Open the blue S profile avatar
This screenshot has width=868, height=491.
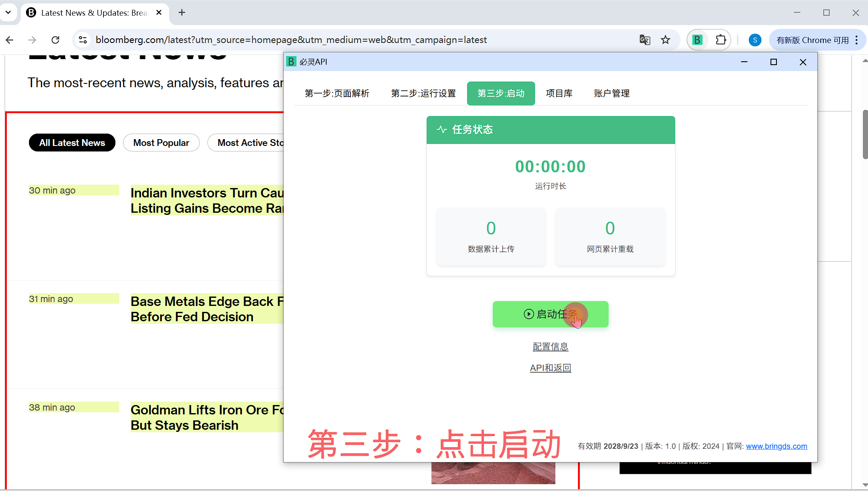755,40
